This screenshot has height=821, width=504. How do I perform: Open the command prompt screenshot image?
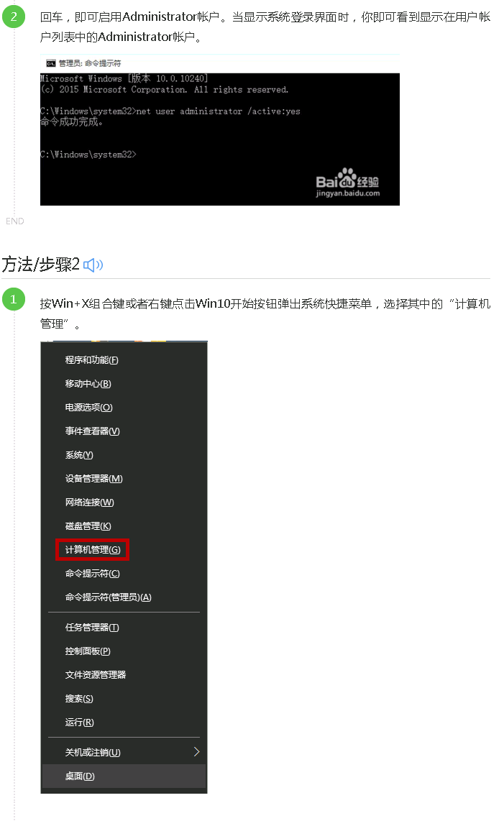[x=220, y=130]
